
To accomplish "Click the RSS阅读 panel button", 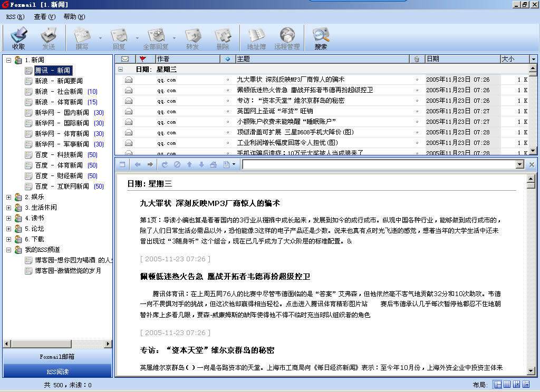I will point(57,371).
